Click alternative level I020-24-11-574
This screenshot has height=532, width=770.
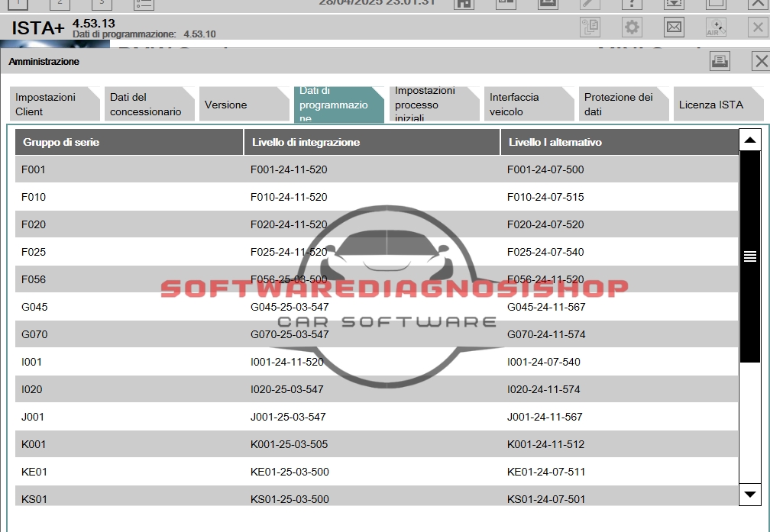point(544,389)
